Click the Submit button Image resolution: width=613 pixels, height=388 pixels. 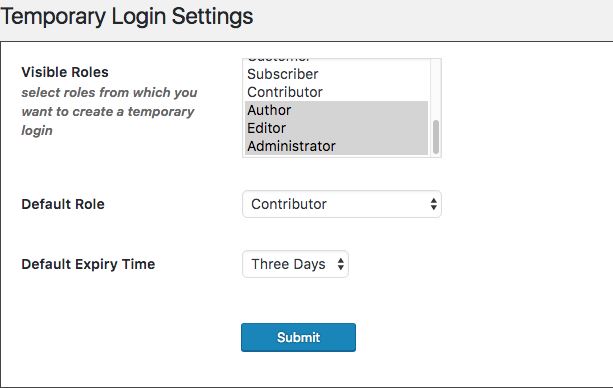click(298, 337)
